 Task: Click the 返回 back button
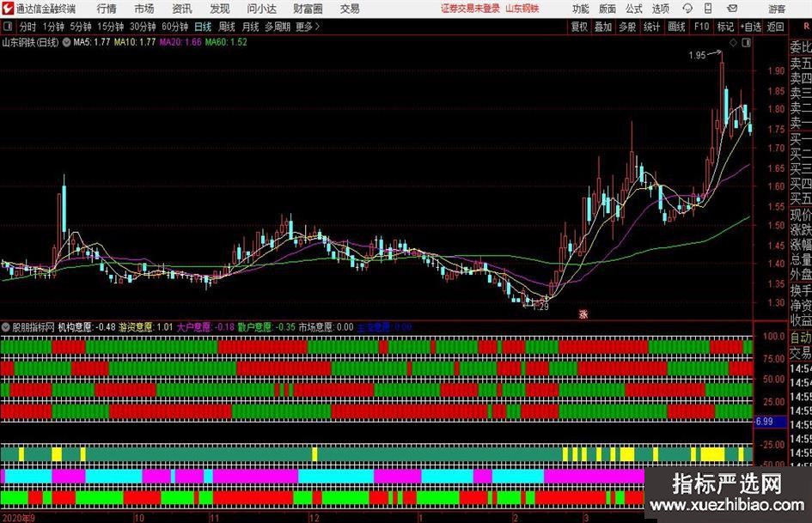775,27
